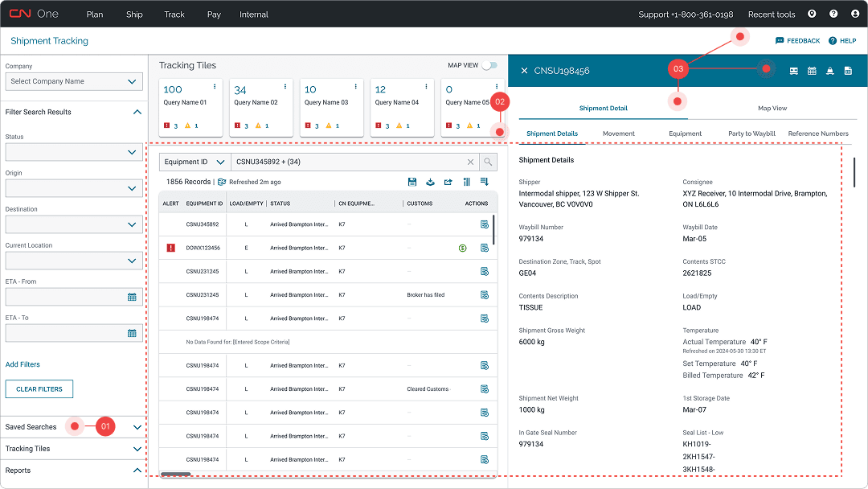Open the Status filter dropdown
868x489 pixels.
coord(74,152)
